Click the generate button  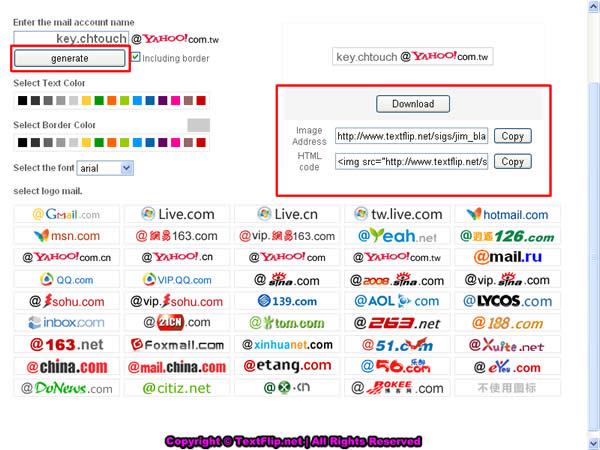pos(70,59)
